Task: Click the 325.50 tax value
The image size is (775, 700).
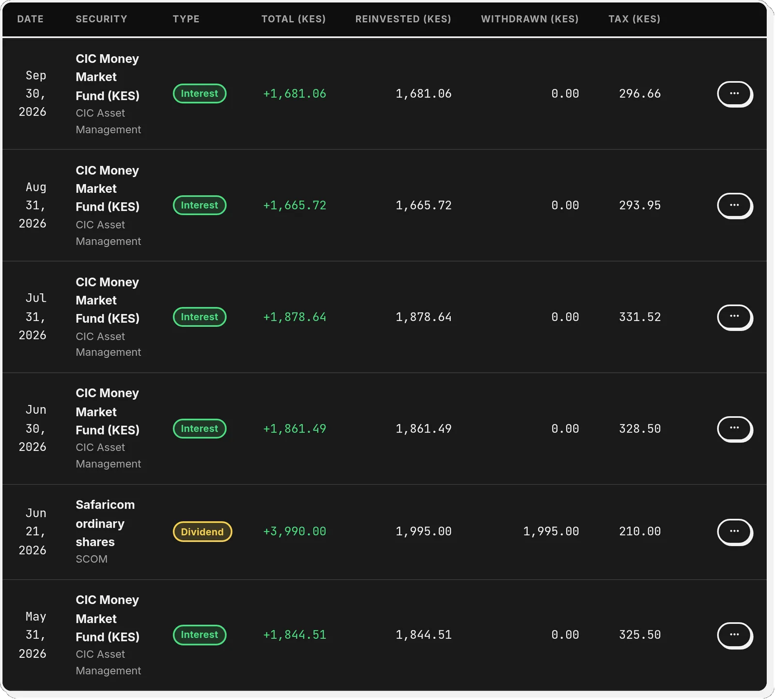Action: coord(640,635)
